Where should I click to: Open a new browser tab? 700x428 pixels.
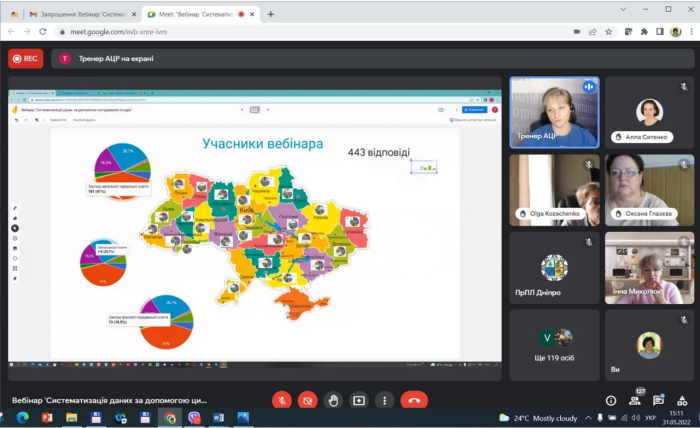270,14
